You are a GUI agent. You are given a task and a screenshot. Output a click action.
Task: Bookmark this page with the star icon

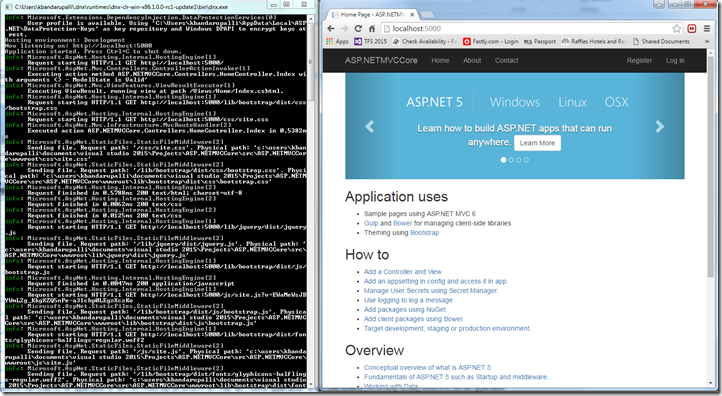pyautogui.click(x=676, y=29)
